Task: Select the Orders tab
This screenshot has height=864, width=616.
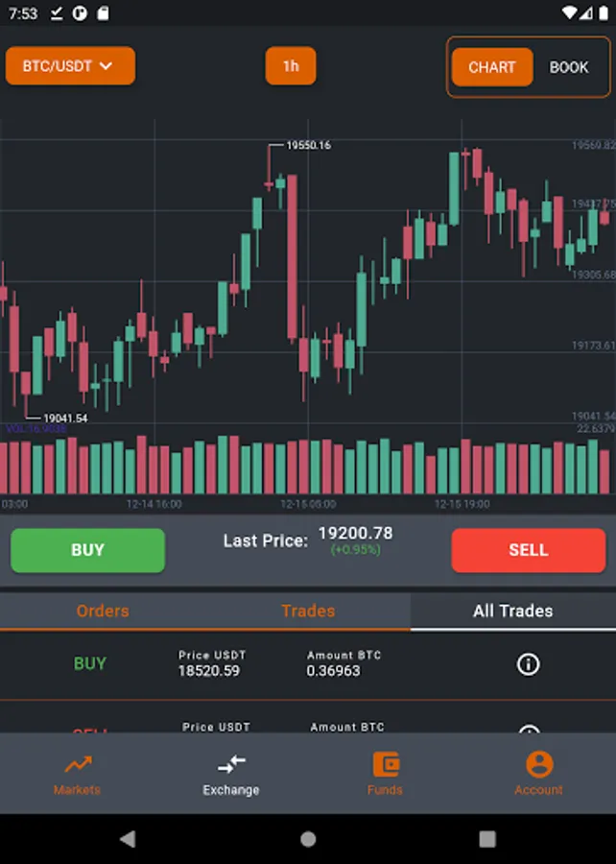Action: (x=103, y=611)
